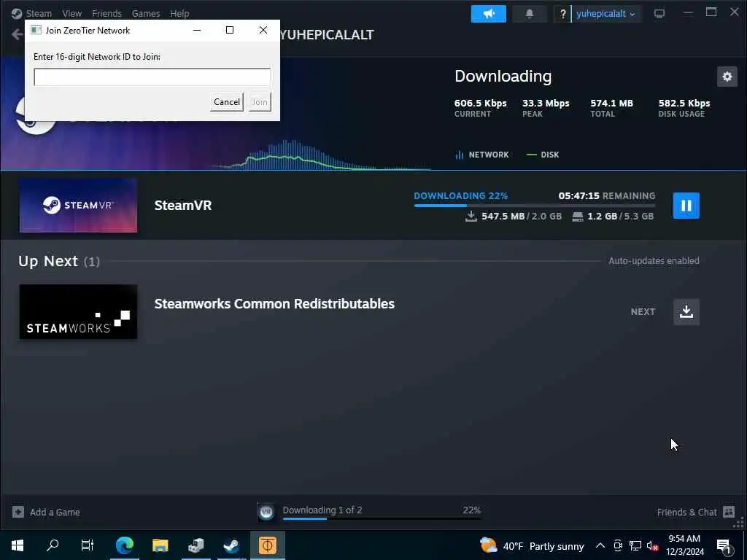Open the Help menu
This screenshot has height=560, width=747.
point(179,13)
